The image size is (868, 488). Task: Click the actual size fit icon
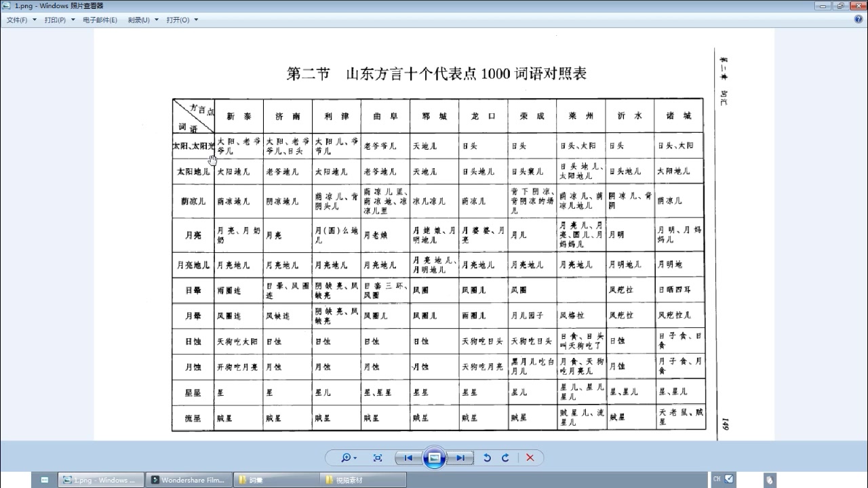pyautogui.click(x=378, y=457)
